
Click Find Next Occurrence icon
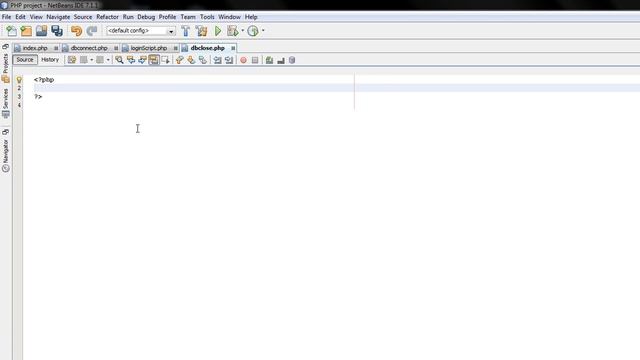(x=142, y=60)
